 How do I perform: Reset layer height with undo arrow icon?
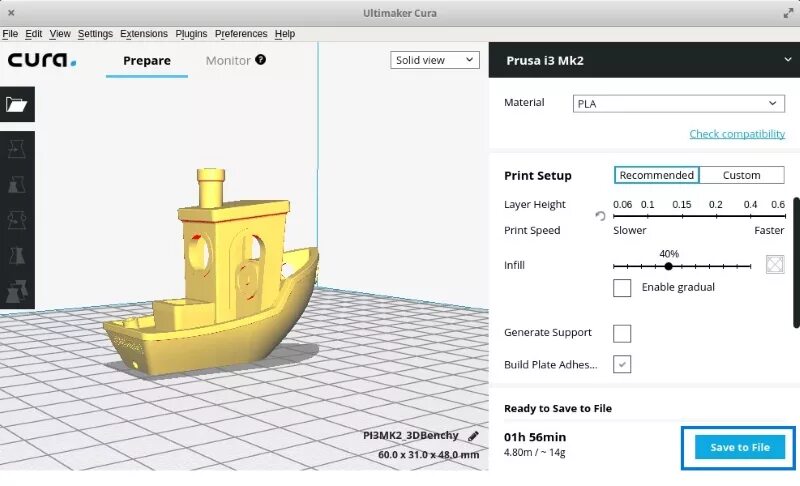[601, 216]
